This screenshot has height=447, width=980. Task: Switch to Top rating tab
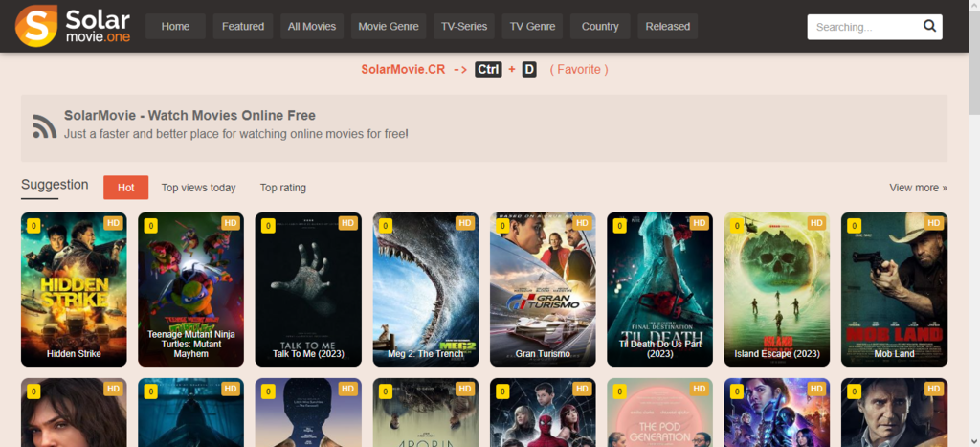(x=283, y=188)
